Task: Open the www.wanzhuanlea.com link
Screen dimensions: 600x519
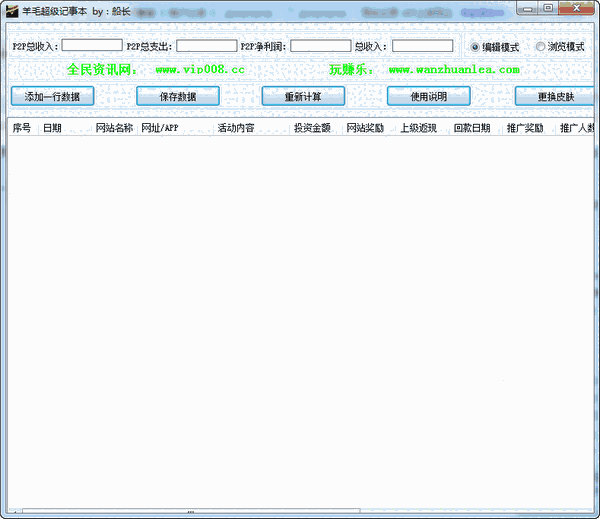Action: point(454,70)
